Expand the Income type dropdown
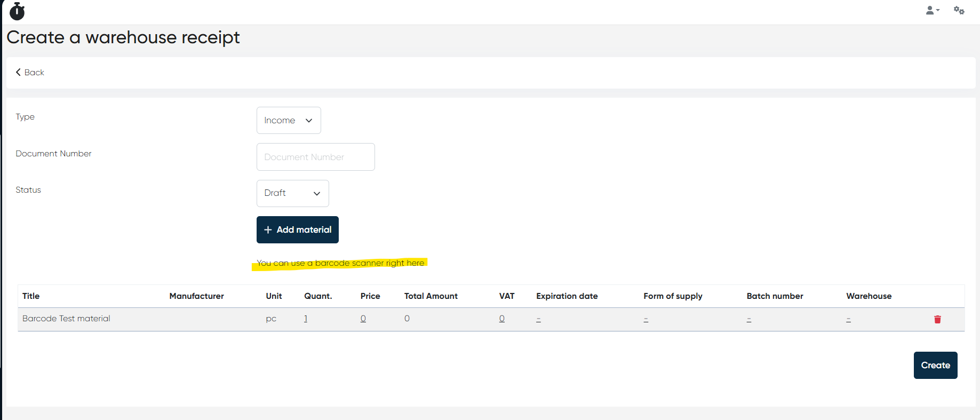This screenshot has height=420, width=980. pos(289,121)
